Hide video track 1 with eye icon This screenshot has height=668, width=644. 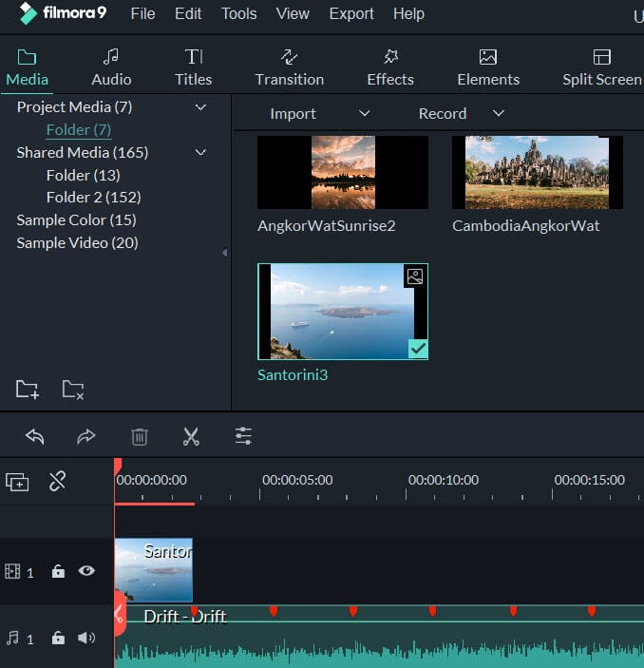click(86, 570)
